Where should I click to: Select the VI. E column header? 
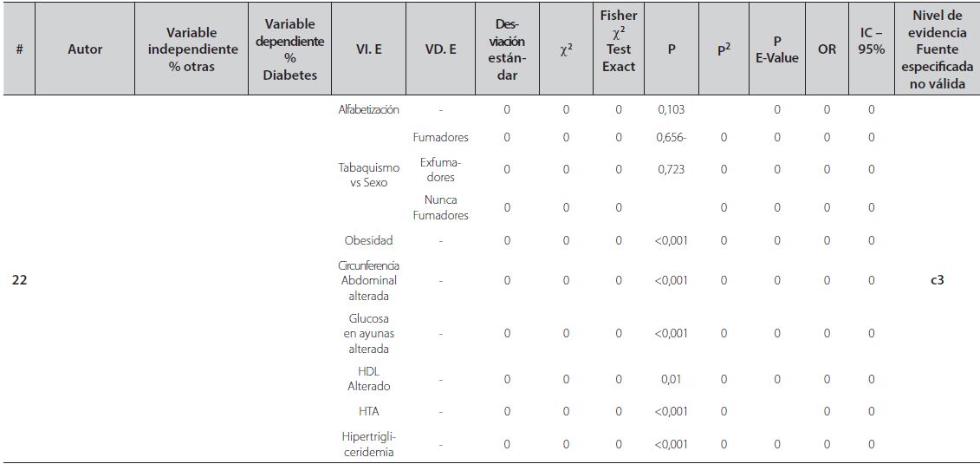pyautogui.click(x=368, y=49)
